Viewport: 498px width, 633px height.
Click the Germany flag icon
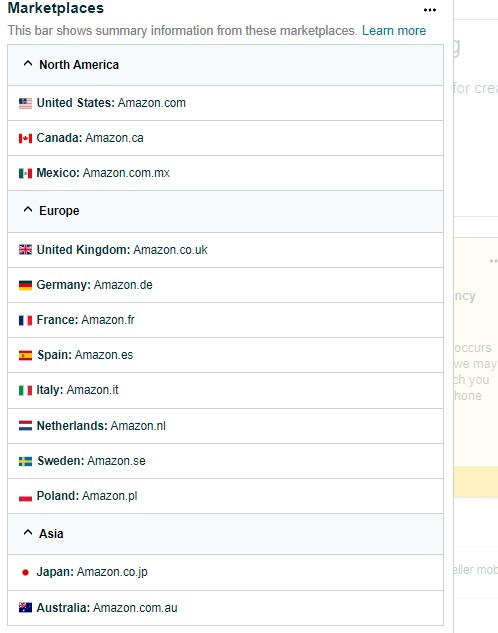point(25,285)
